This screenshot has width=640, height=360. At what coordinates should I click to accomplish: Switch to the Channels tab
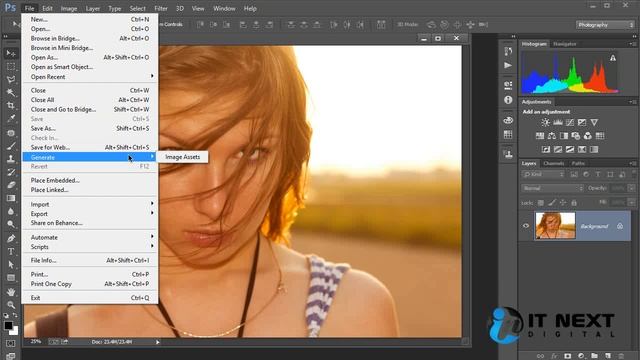[x=553, y=163]
